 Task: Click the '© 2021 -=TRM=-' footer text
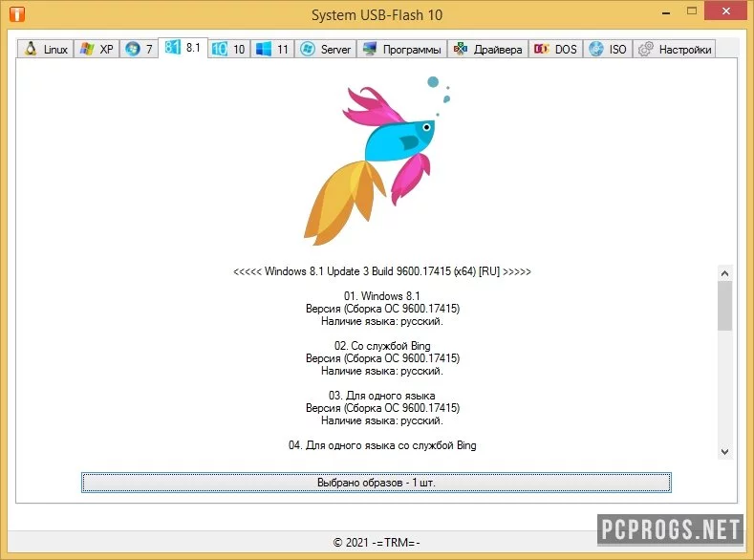point(377,542)
